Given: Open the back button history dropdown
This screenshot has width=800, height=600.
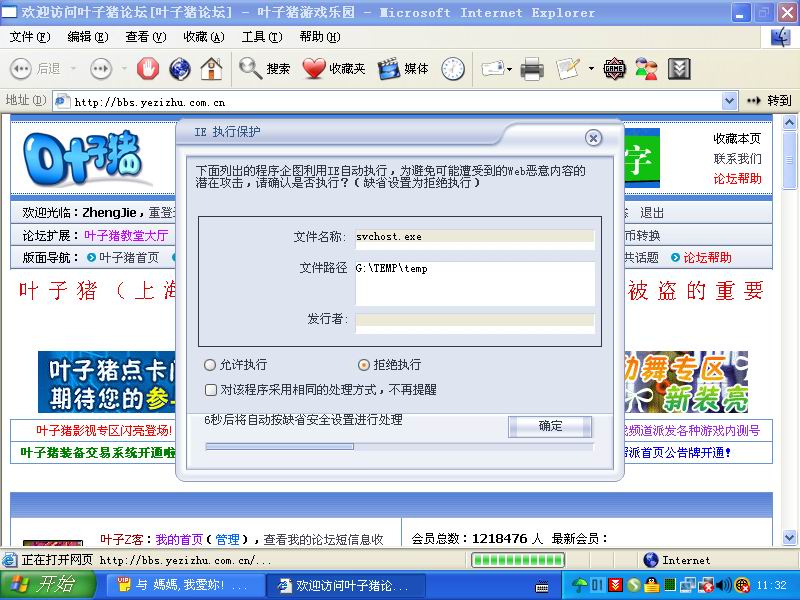Looking at the screenshot, I should (x=73, y=68).
